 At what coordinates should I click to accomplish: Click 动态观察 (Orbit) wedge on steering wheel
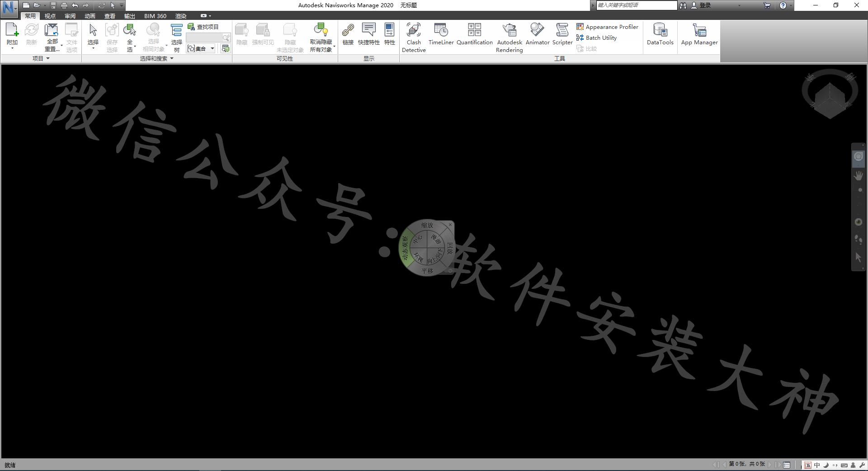click(406, 248)
